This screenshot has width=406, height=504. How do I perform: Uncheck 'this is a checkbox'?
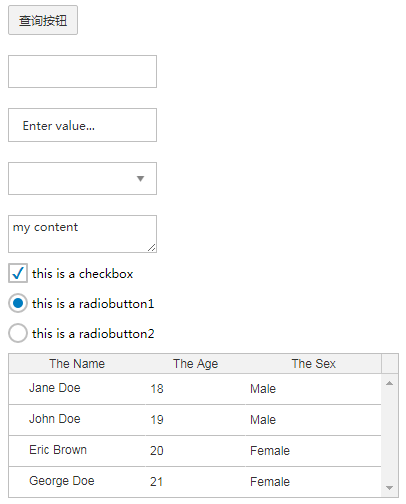pos(18,273)
